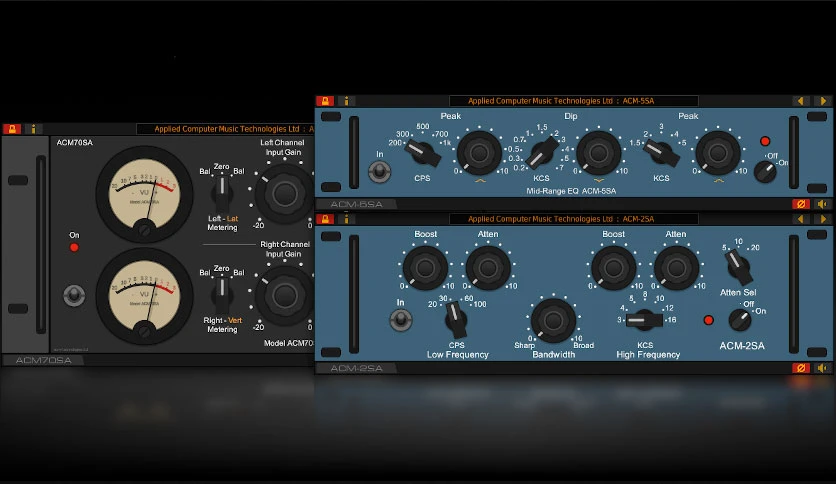Click the Low Frequency Boost knob on ACM-2SA
This screenshot has width=836, height=484.
[425, 268]
